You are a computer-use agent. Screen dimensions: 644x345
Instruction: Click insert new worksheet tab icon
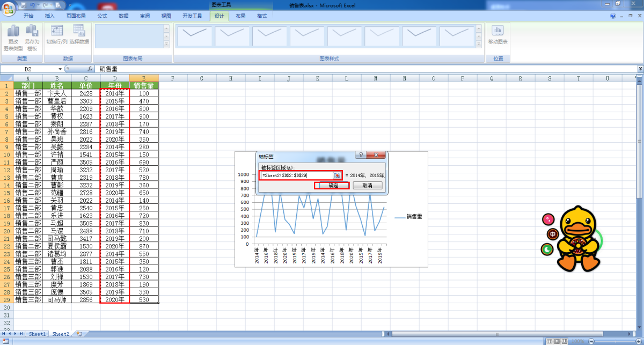tap(79, 334)
